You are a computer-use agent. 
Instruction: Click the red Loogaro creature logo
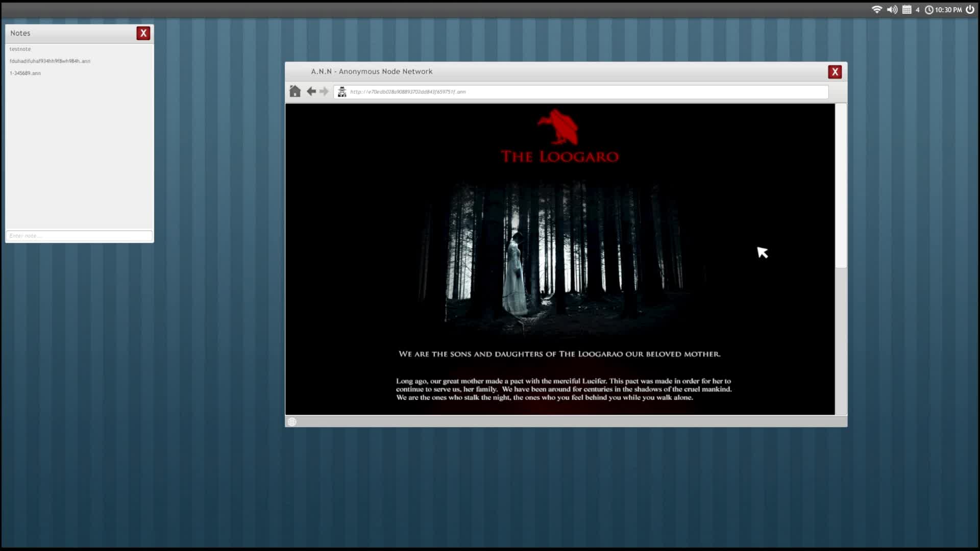click(558, 127)
